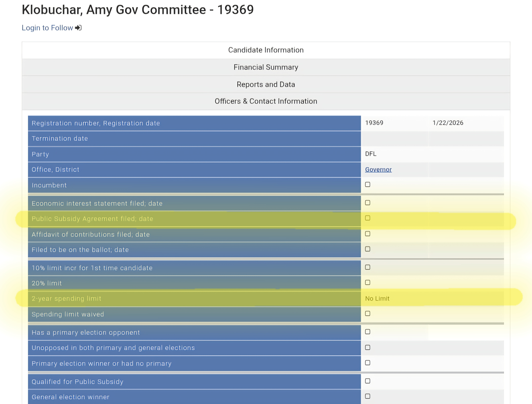Expand the Financial Summary section
Screen dimensions: 532x404
(x=266, y=67)
